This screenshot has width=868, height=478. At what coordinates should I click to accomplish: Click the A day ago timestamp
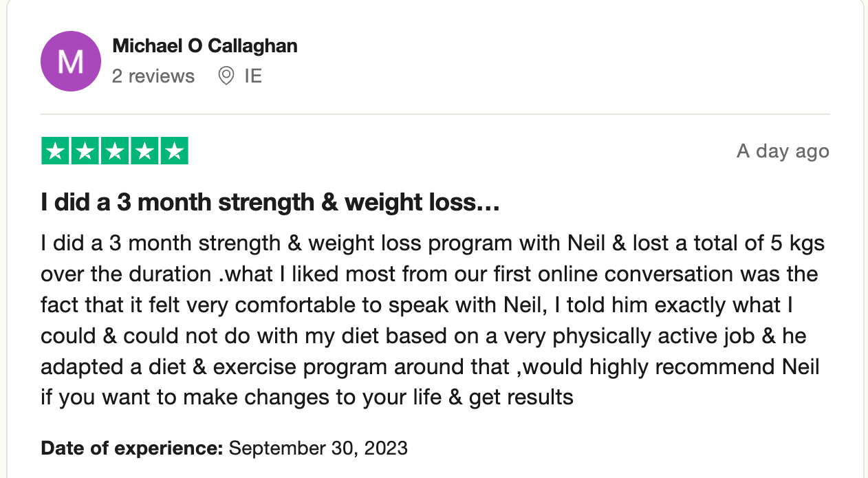(x=783, y=151)
